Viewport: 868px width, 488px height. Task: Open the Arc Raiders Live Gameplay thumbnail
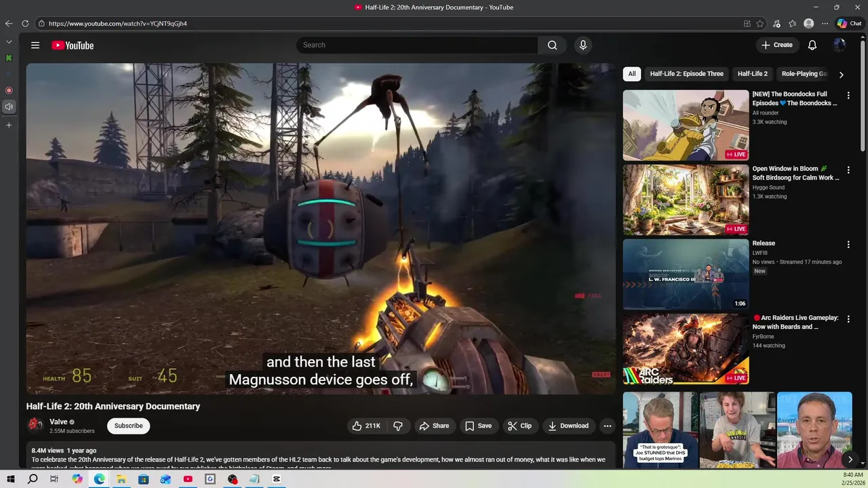pyautogui.click(x=686, y=349)
